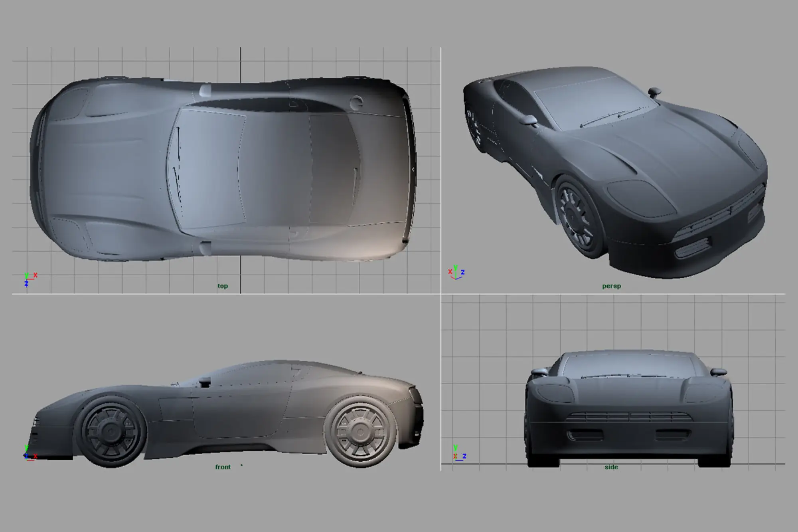Click the 'top' viewport label
Screen dimensions: 798x532
coord(223,286)
